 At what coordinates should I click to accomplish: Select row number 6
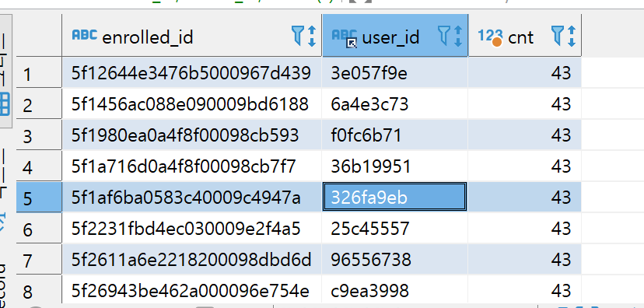[39, 229]
